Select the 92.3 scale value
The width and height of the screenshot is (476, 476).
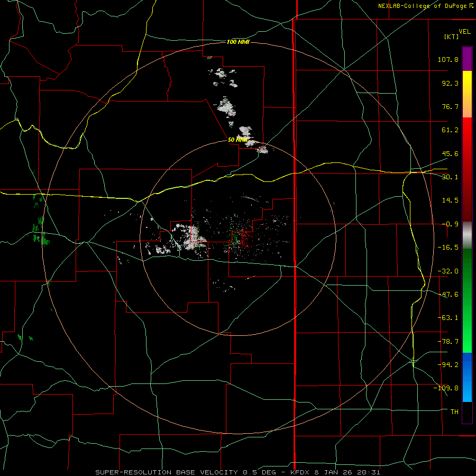tap(450, 83)
